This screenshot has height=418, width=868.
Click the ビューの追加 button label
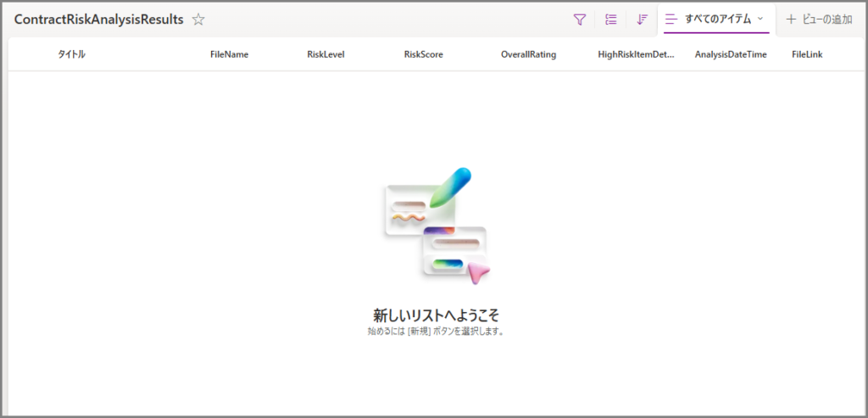click(x=827, y=19)
